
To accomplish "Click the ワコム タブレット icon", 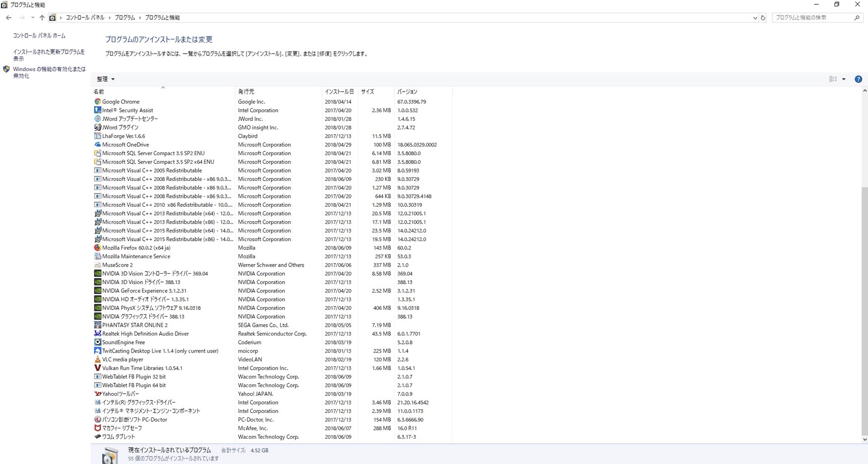I will pos(98,437).
